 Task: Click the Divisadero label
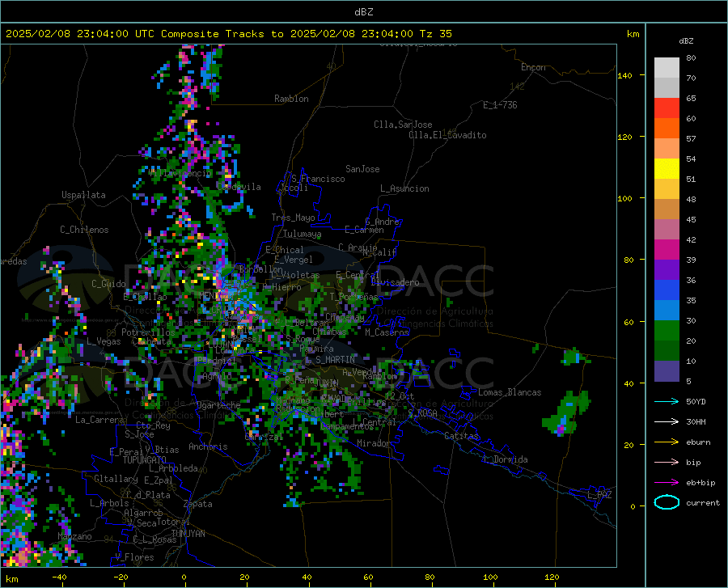[x=395, y=282]
